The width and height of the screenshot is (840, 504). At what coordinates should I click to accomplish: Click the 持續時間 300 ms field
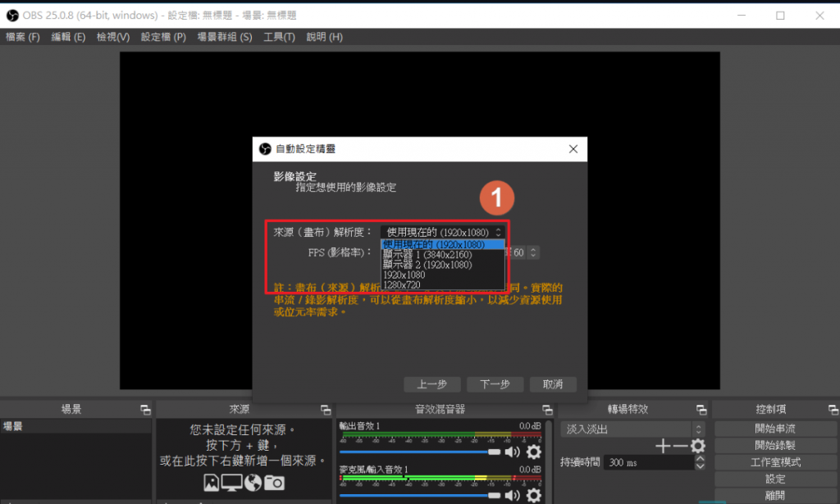649,462
